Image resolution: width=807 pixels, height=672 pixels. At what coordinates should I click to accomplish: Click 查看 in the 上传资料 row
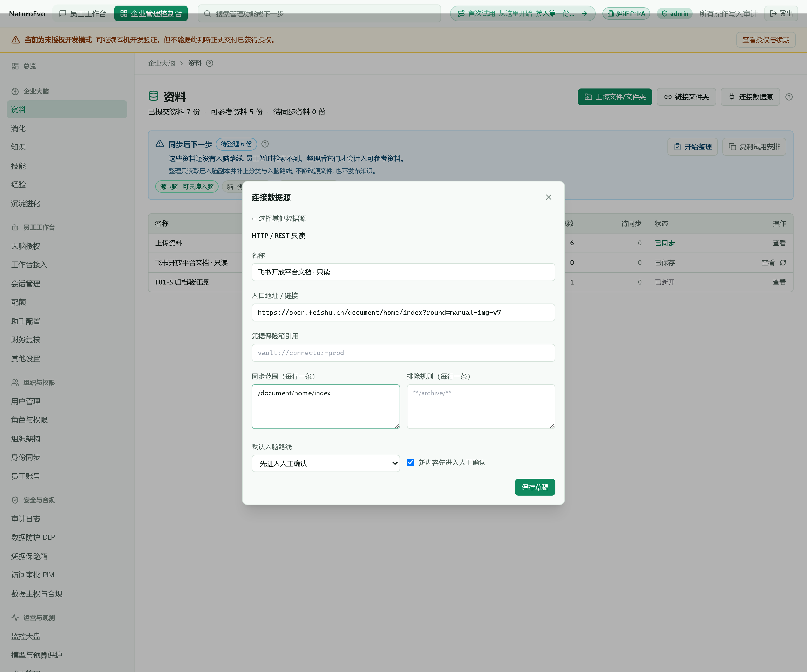[779, 243]
